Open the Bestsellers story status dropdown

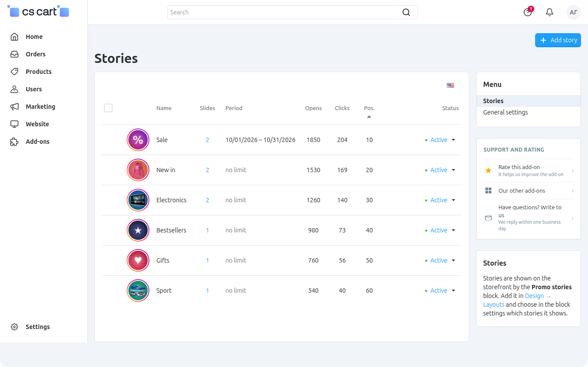pos(440,230)
